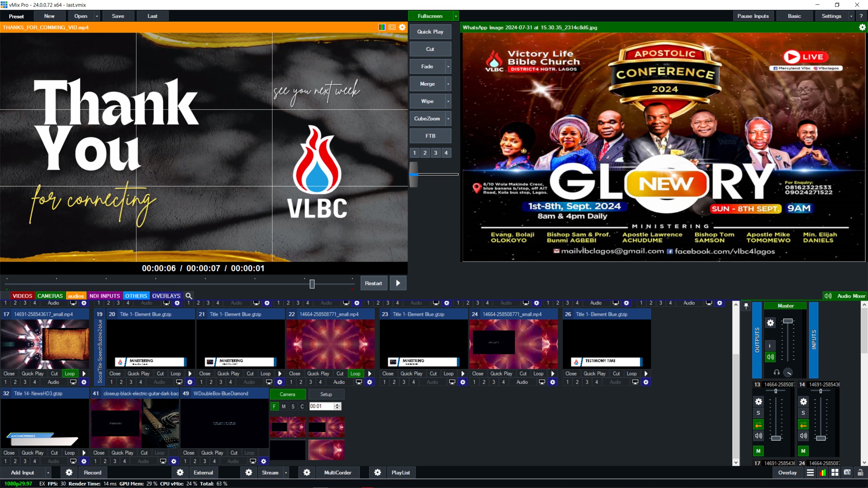The width and height of the screenshot is (868, 488).
Task: Mute the Master audio output
Action: coord(770,357)
